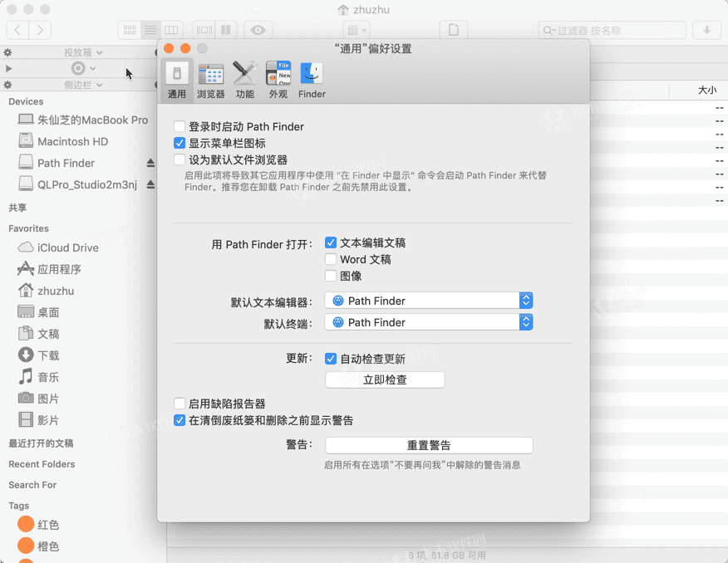The width and height of the screenshot is (728, 563).
Task: Select 朱仙芝的MacBook Pro in sidebar
Action: (x=83, y=120)
